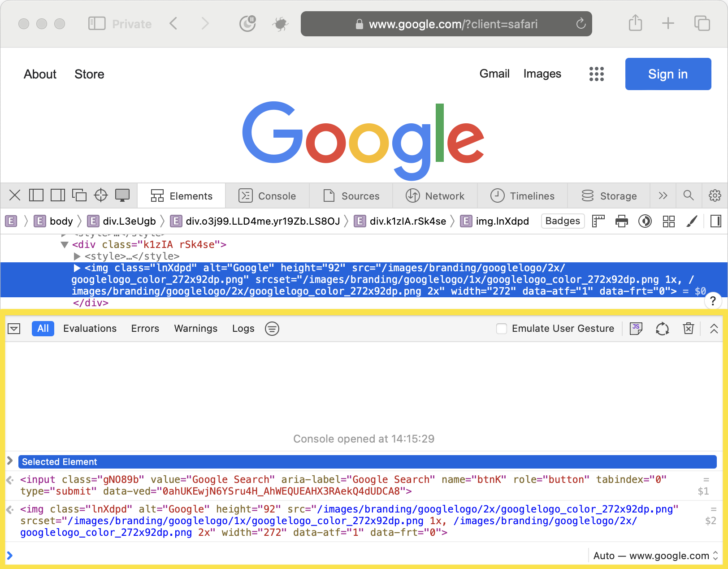The height and width of the screenshot is (569, 728).
Task: Dock inspector to the right side icon
Action: coord(58,195)
